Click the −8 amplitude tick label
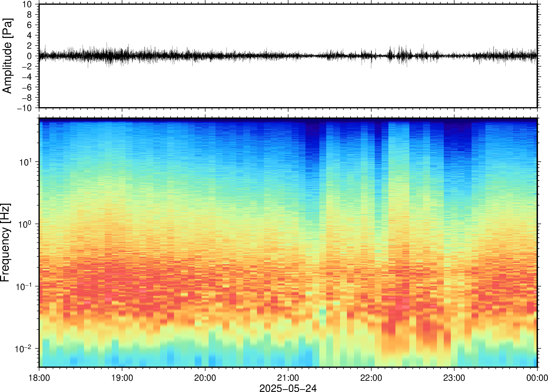Image resolution: width=548 pixels, height=392 pixels. [27, 97]
